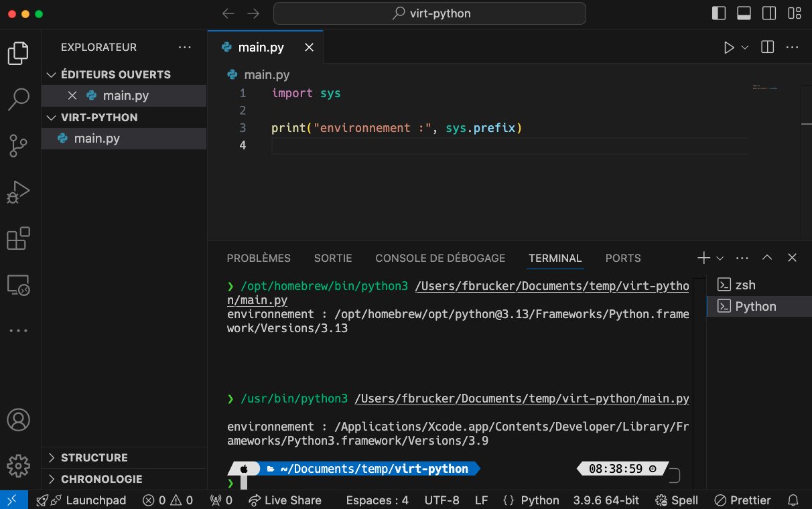Open the Manage settings gear icon
812x509 pixels.
pos(18,466)
